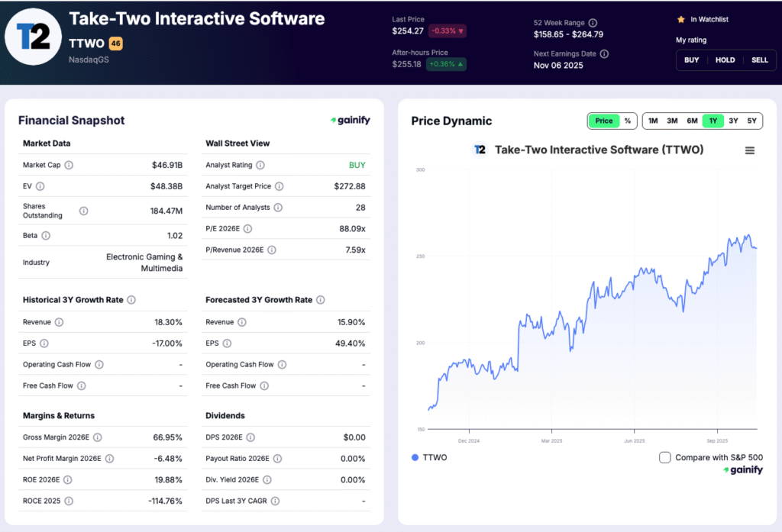Image resolution: width=782 pixels, height=532 pixels.
Task: Click the Take-Two T2 company logo
Action: 32,36
